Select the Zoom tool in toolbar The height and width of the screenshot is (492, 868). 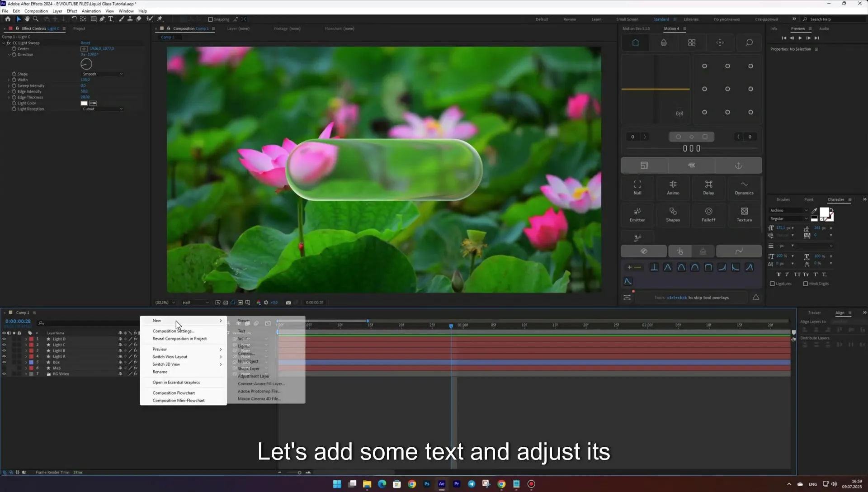click(36, 19)
